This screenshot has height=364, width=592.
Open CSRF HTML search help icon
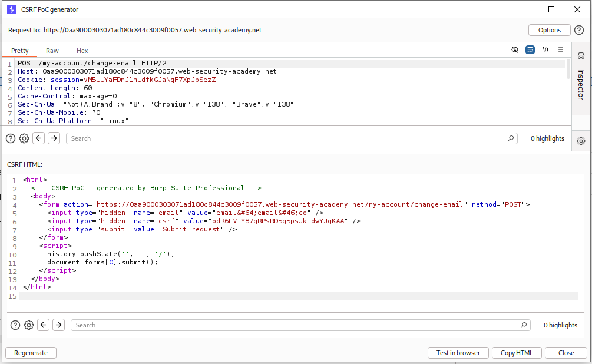point(15,325)
